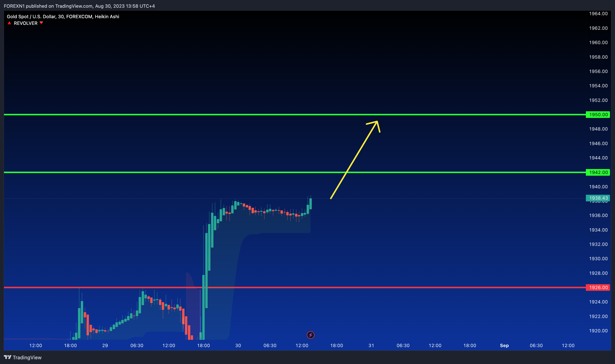Click the red down-triangle after REVOLVER

pyautogui.click(x=41, y=23)
